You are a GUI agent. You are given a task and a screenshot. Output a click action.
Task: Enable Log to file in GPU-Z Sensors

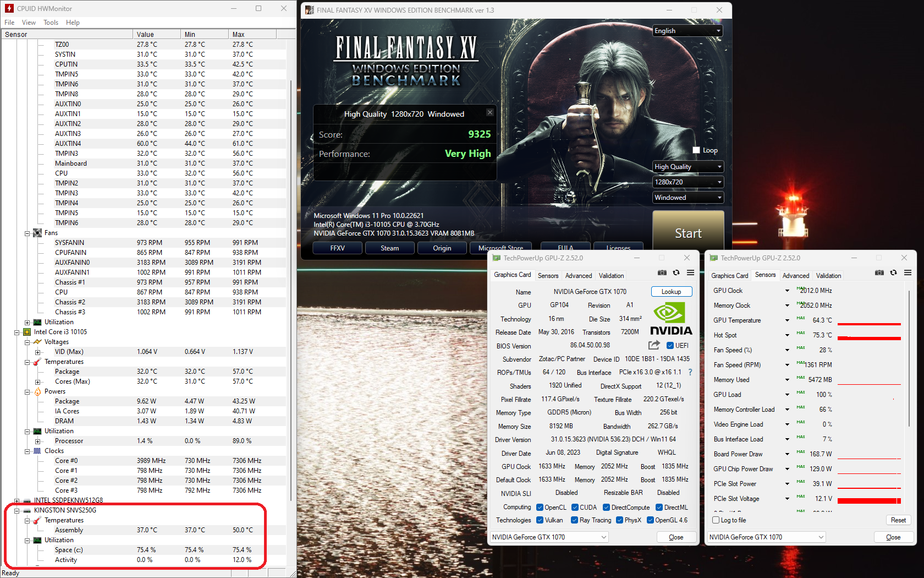716,520
